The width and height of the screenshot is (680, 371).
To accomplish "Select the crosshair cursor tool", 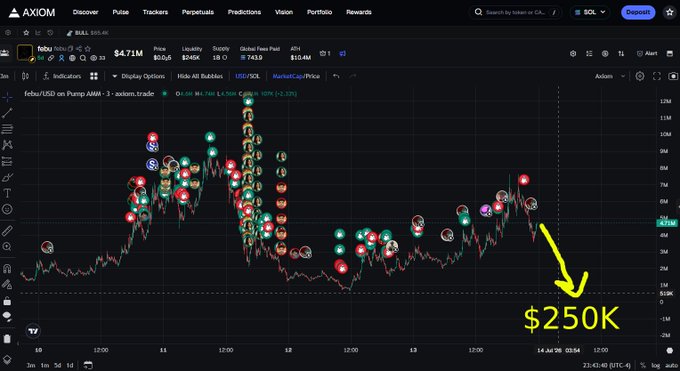I will click(x=7, y=97).
